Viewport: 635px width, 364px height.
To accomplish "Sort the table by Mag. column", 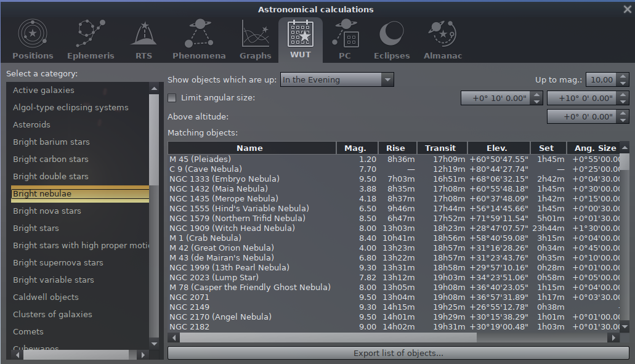I will tap(355, 148).
